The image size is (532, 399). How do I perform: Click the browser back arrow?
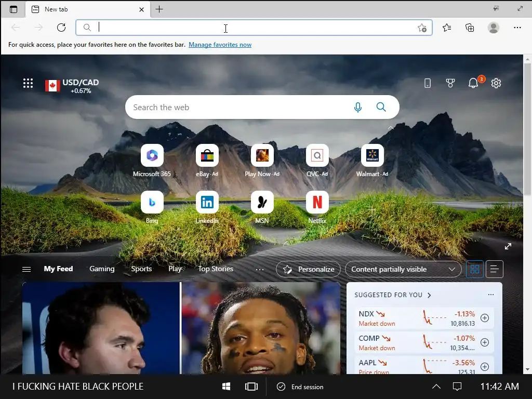(16, 28)
